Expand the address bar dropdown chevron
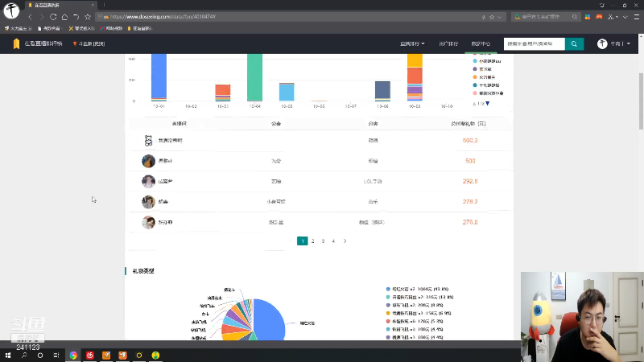Image resolution: width=644 pixels, height=362 pixels. click(499, 17)
